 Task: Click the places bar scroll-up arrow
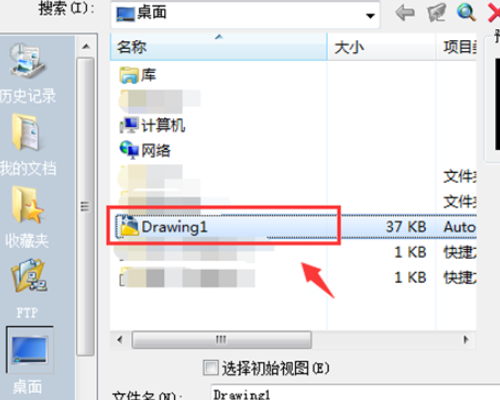pos(86,47)
